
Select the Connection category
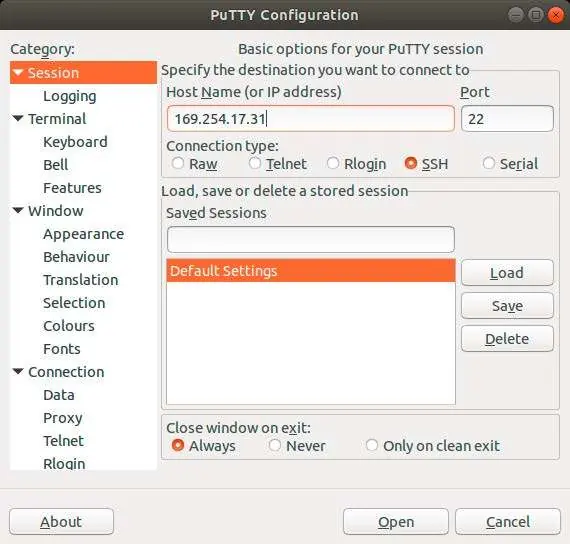click(x=66, y=372)
